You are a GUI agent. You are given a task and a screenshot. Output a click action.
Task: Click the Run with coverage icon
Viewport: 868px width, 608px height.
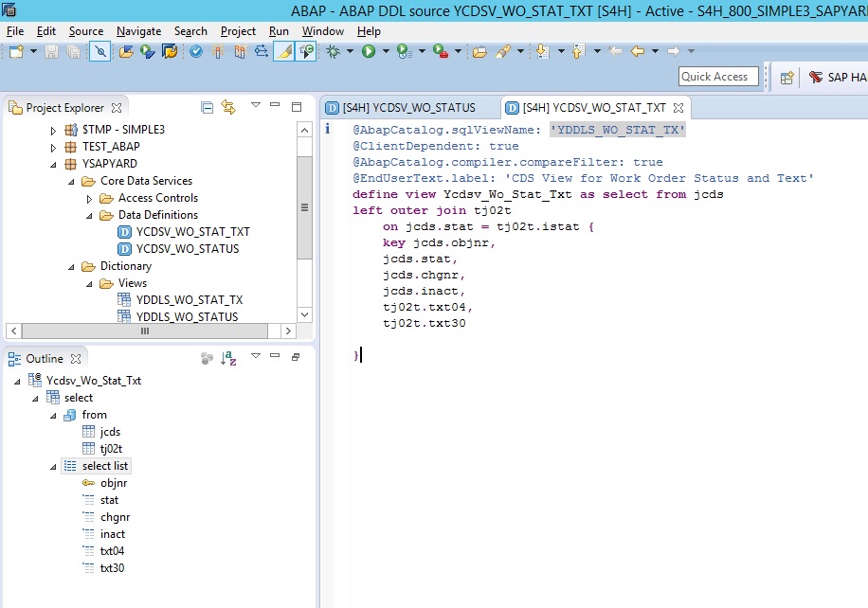pyautogui.click(x=404, y=51)
